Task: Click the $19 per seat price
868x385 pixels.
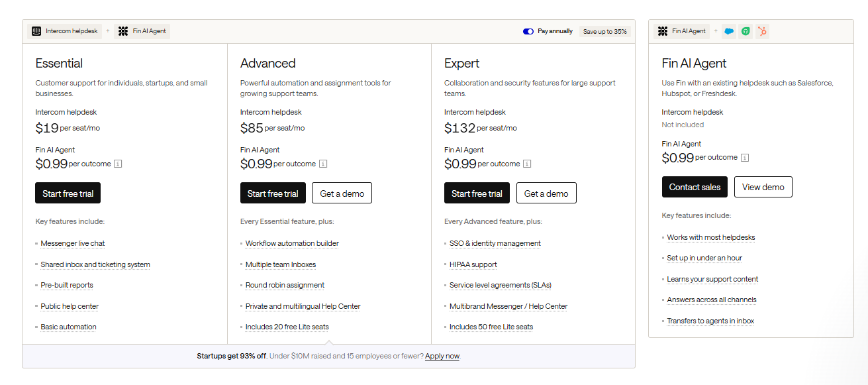Action: pos(68,128)
